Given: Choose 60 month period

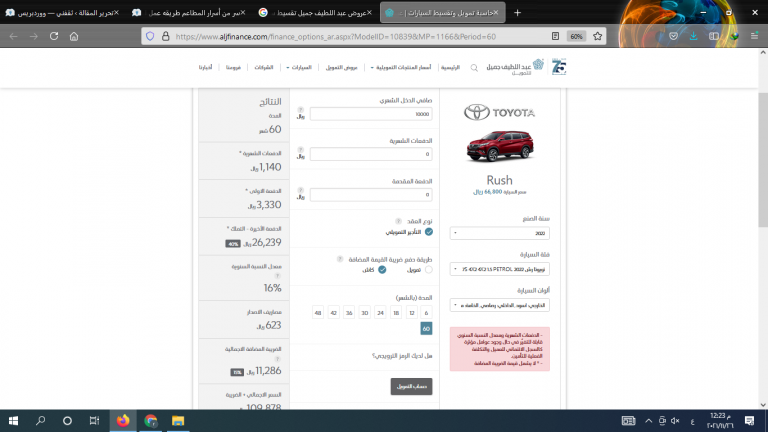Looking at the screenshot, I should click(x=426, y=329).
